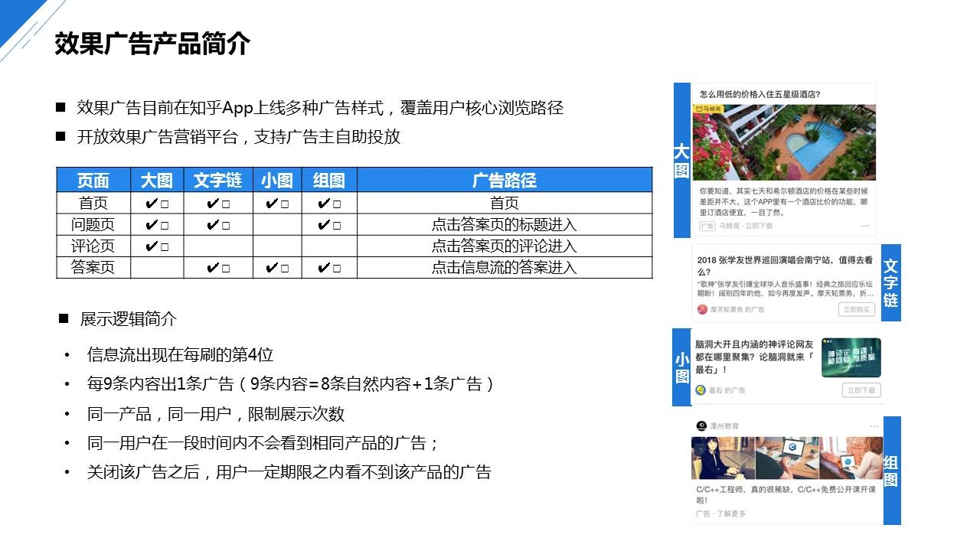Click the 摩天轮票务 round avatar icon
The image size is (980, 551).
702,309
